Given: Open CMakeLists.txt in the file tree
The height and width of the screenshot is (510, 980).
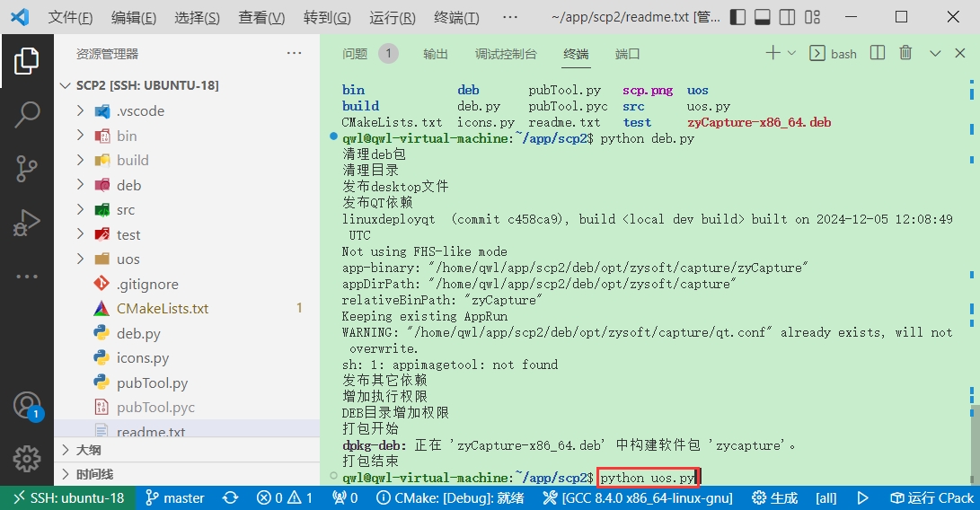Looking at the screenshot, I should [162, 308].
